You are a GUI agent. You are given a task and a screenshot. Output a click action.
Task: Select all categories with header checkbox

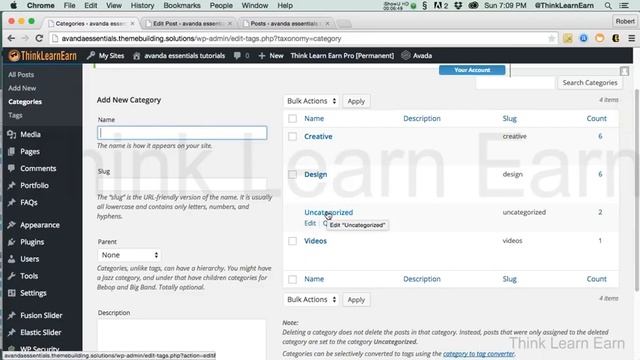292,118
